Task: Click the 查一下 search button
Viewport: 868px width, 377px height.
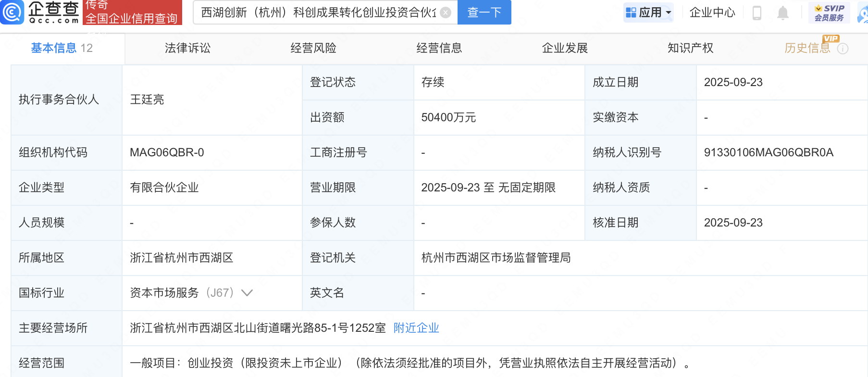Action: (484, 12)
